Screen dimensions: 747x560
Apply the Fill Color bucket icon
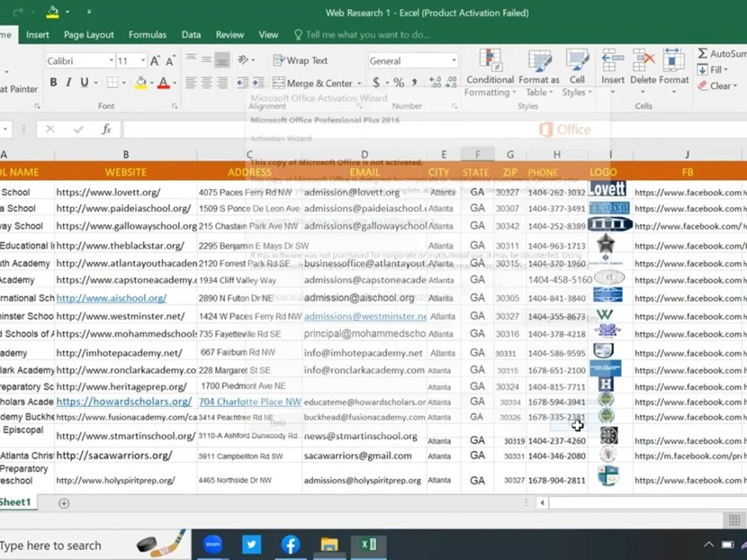140,82
